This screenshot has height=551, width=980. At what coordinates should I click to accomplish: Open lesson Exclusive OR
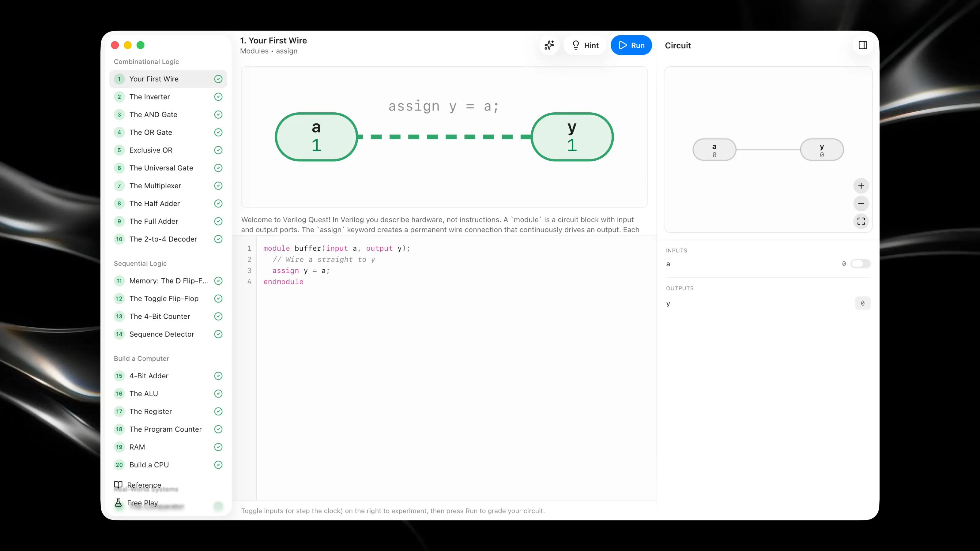click(168, 150)
